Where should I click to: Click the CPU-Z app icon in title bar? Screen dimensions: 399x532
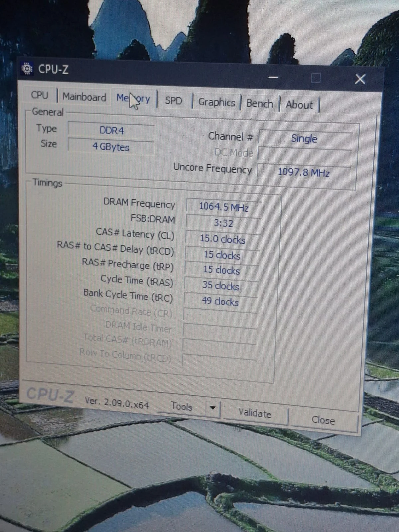pyautogui.click(x=27, y=69)
